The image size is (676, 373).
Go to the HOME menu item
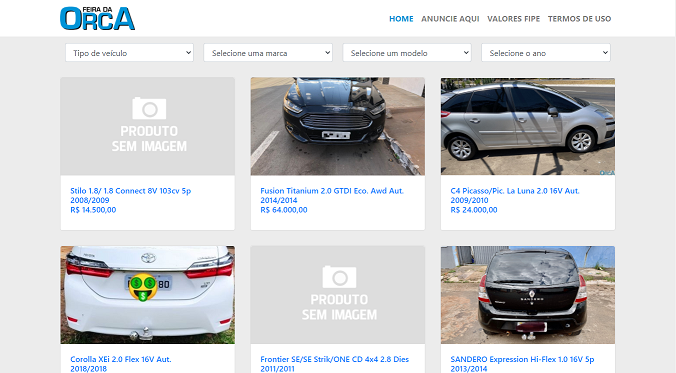coord(401,19)
